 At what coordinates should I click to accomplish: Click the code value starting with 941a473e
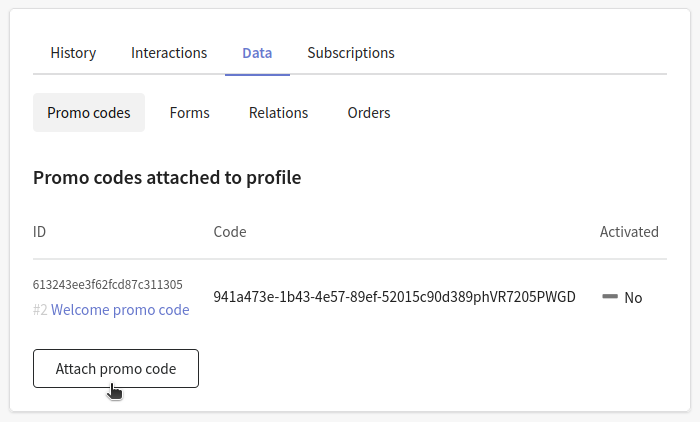click(x=395, y=297)
